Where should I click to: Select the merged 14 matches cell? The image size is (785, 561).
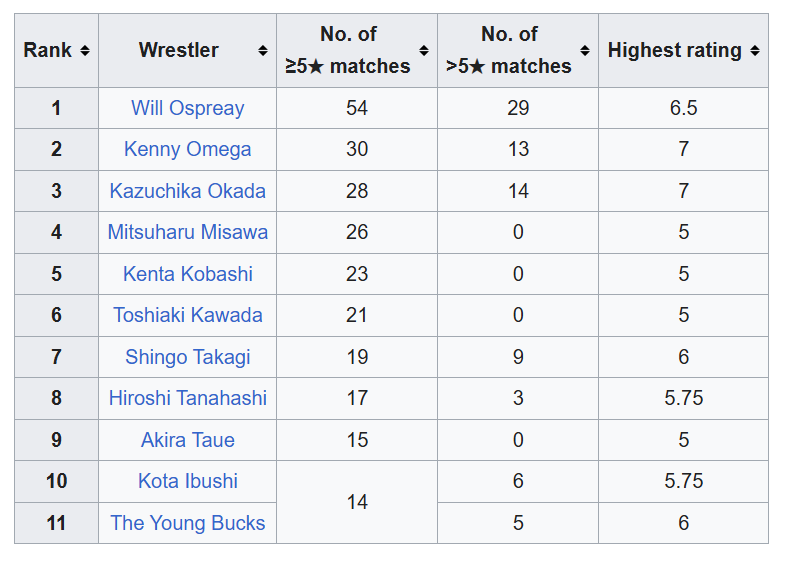pyautogui.click(x=357, y=502)
